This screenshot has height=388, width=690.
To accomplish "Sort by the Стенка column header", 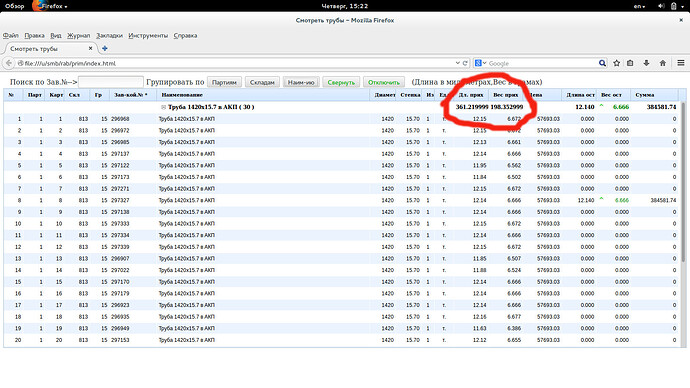I will tap(410, 95).
